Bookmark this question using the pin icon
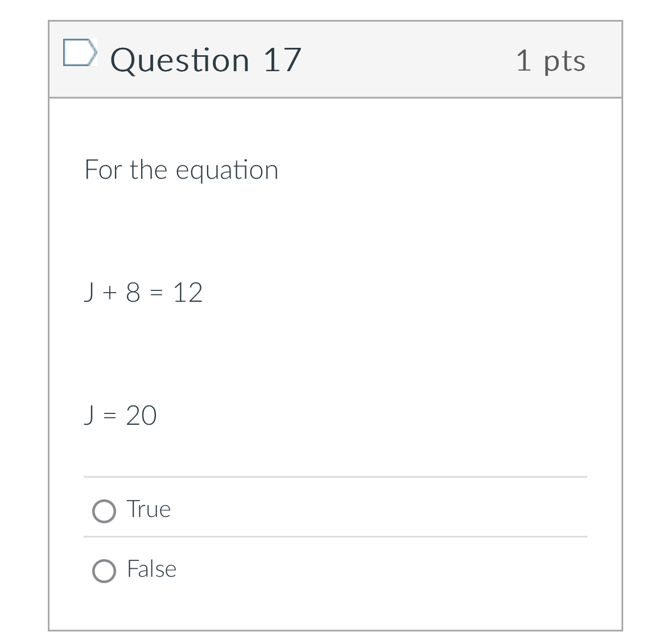 (x=80, y=54)
